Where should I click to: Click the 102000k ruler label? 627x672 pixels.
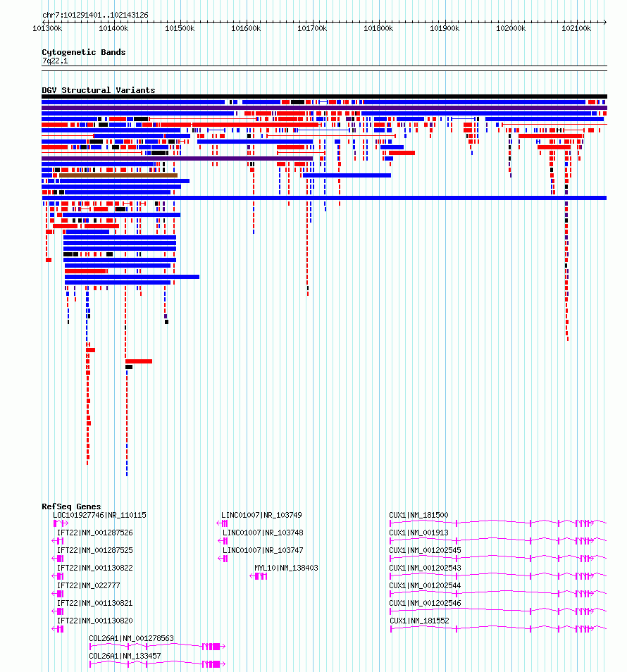tap(511, 28)
